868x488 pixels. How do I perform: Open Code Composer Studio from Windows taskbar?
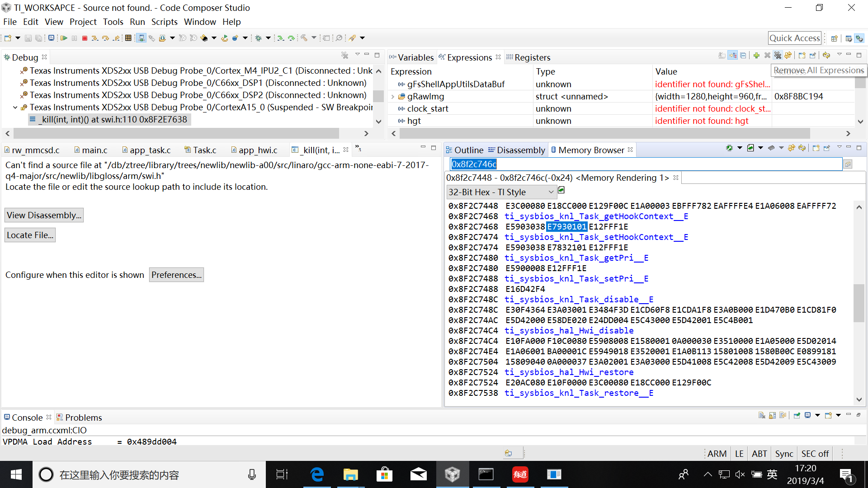point(452,474)
